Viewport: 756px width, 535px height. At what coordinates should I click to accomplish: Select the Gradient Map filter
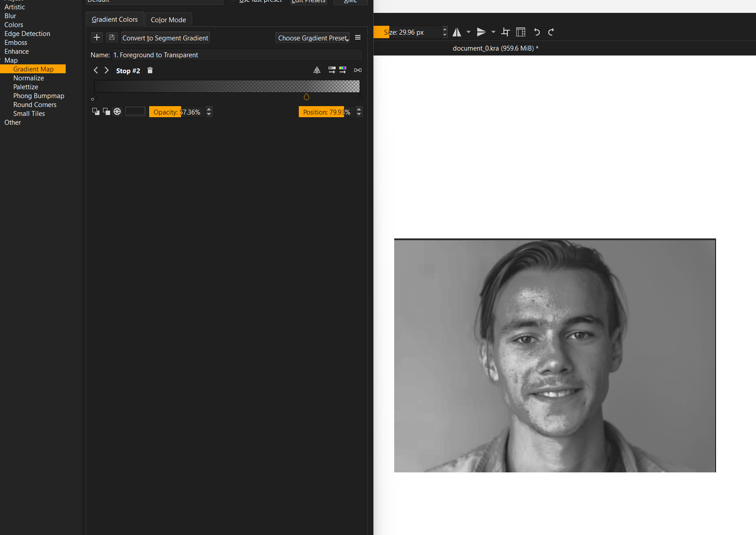coord(33,69)
